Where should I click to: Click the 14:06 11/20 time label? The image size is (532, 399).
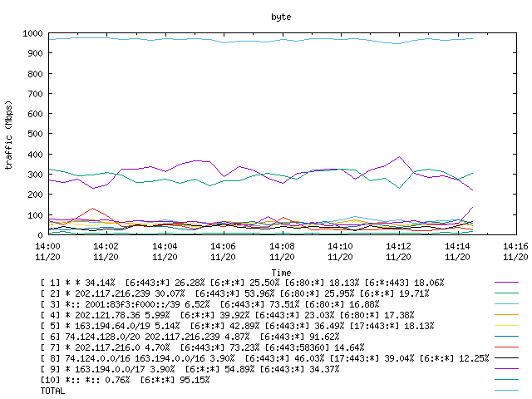(223, 251)
